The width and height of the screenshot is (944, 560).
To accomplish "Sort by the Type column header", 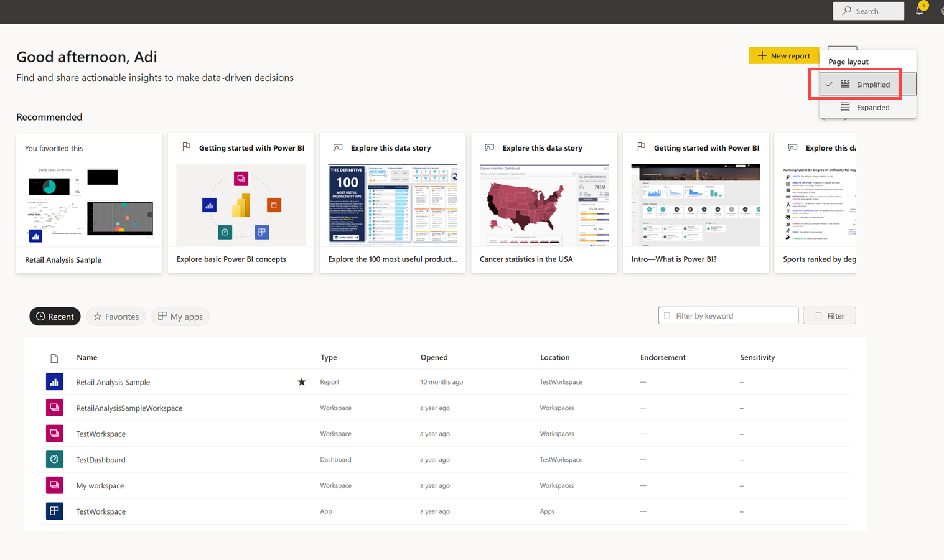I will pos(329,357).
